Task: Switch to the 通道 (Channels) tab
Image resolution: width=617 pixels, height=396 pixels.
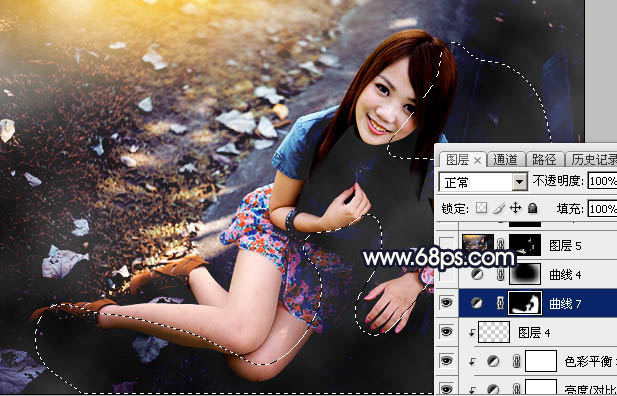Action: click(505, 159)
